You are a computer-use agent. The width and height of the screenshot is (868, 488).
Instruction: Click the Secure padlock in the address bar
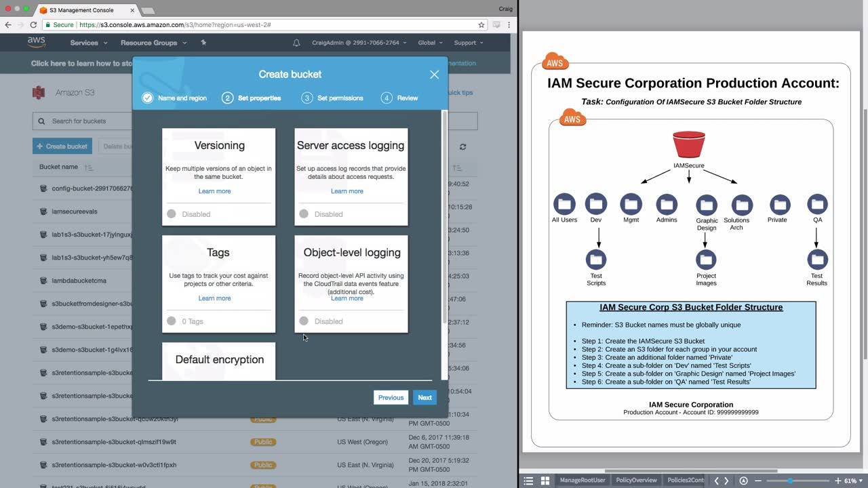click(x=48, y=24)
